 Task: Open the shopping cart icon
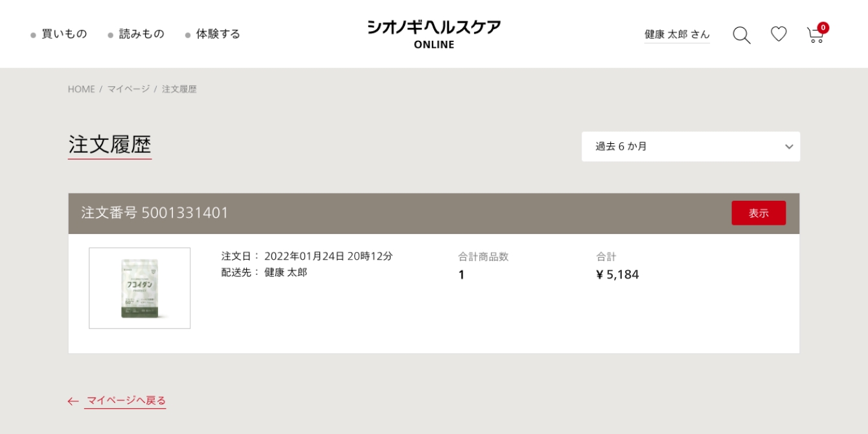815,35
